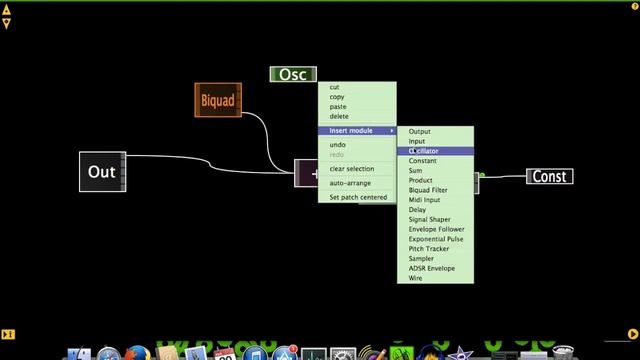Expand the Insert module submenu
The height and width of the screenshot is (360, 640).
(x=357, y=131)
